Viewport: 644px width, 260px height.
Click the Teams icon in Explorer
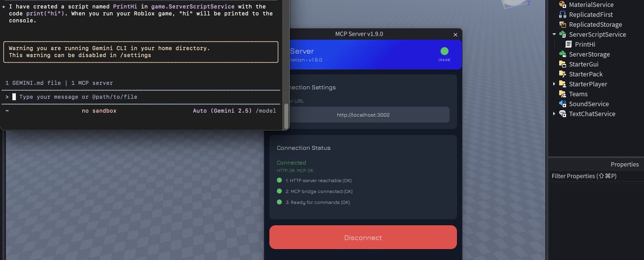coord(562,94)
